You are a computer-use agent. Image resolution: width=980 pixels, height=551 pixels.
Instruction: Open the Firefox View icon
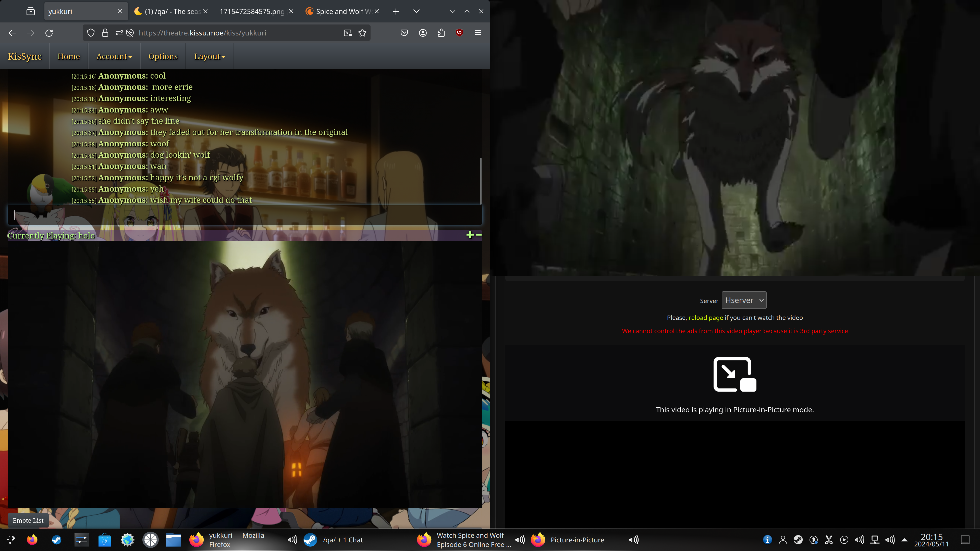click(30, 11)
